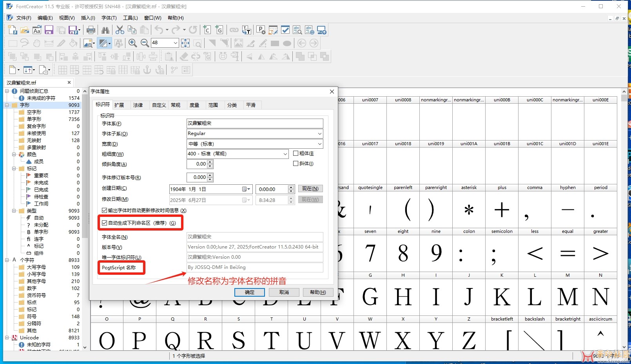Click the Redo arrow icon
The height and width of the screenshot is (364, 631).
(x=176, y=30)
